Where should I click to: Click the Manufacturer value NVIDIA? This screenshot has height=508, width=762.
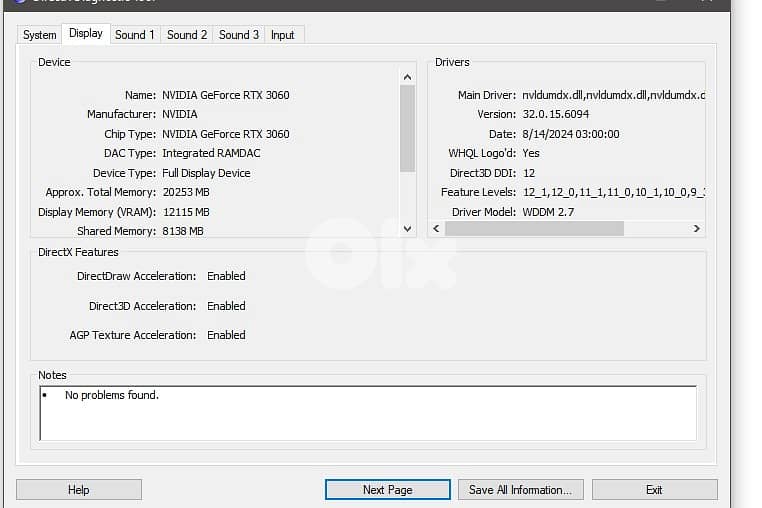pos(180,114)
